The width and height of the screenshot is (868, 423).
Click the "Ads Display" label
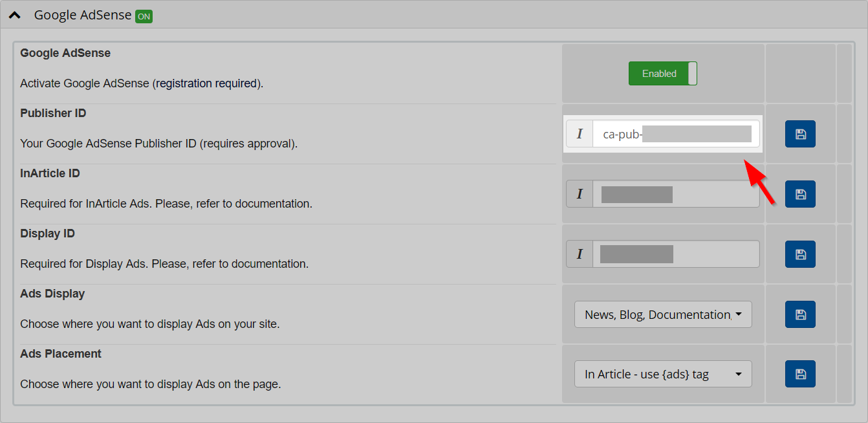pyautogui.click(x=52, y=294)
